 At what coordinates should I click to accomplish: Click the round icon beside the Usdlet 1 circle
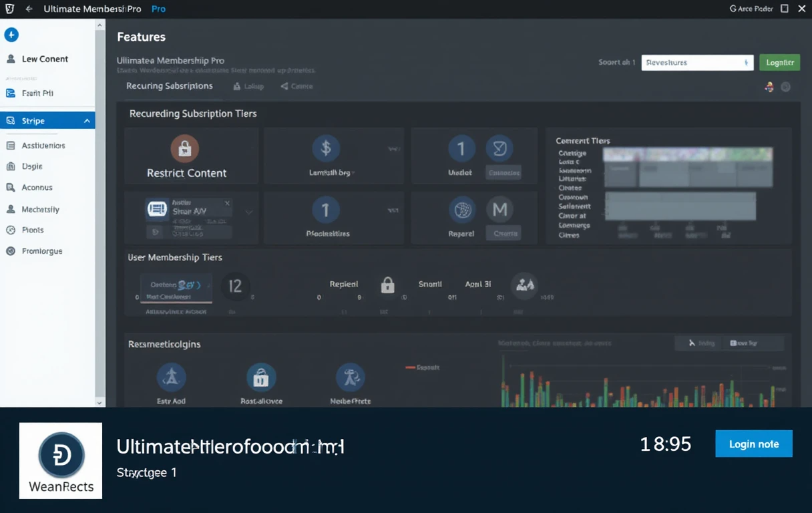point(499,148)
